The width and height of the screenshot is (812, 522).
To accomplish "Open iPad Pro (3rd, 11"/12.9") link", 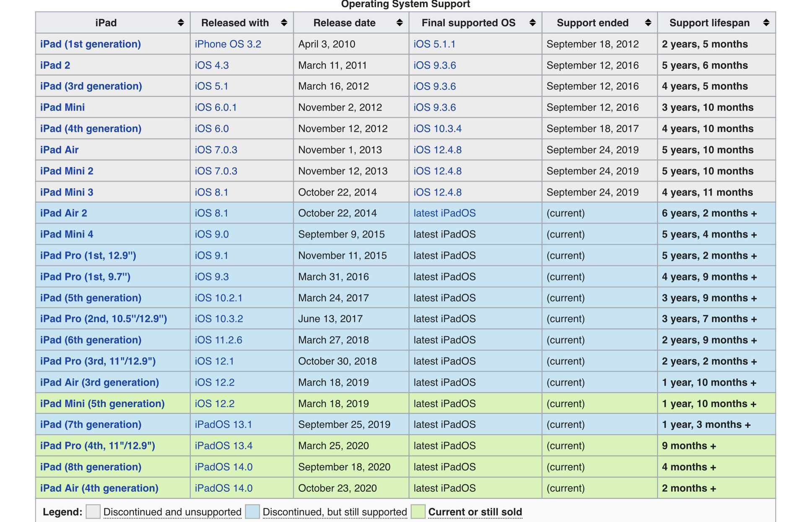I will tap(98, 361).
